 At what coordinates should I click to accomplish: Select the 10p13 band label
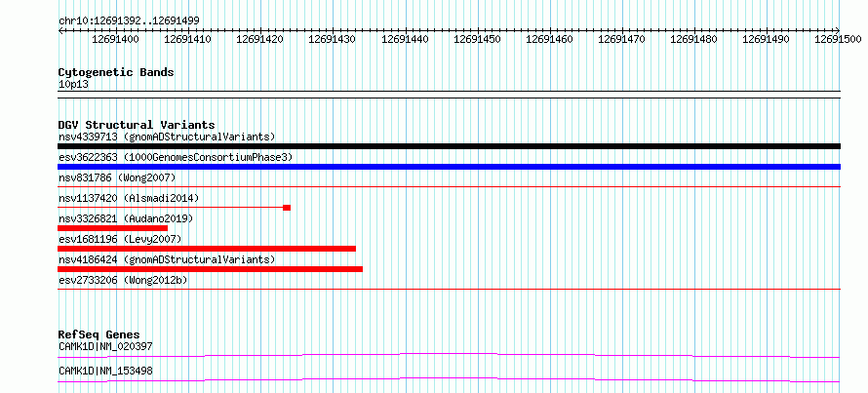click(x=73, y=85)
